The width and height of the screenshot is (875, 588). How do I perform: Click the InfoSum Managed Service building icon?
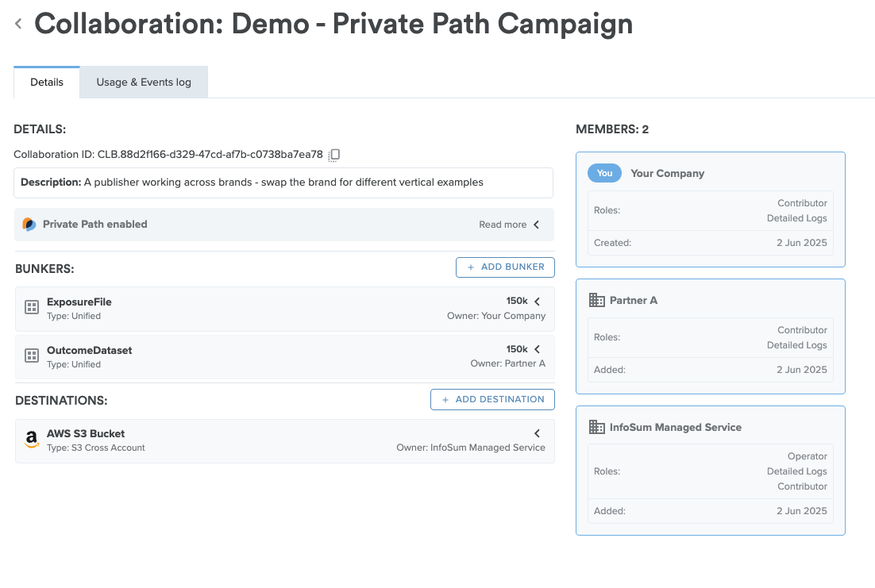596,428
